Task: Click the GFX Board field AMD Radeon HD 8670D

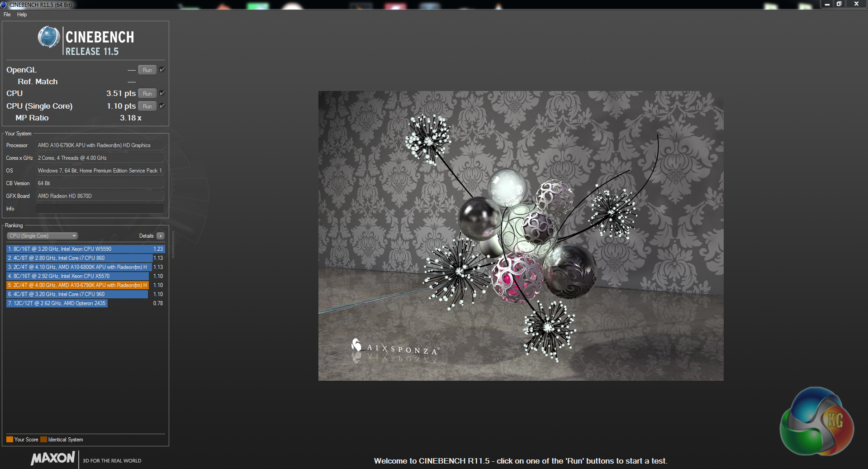Action: click(x=100, y=196)
